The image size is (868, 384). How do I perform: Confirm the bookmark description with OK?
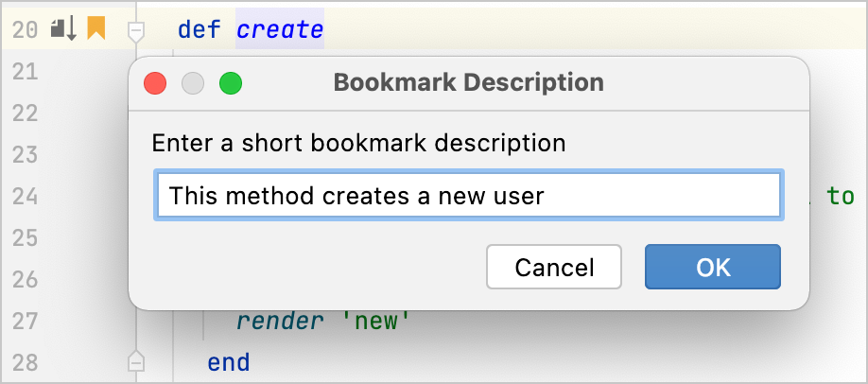click(x=713, y=267)
